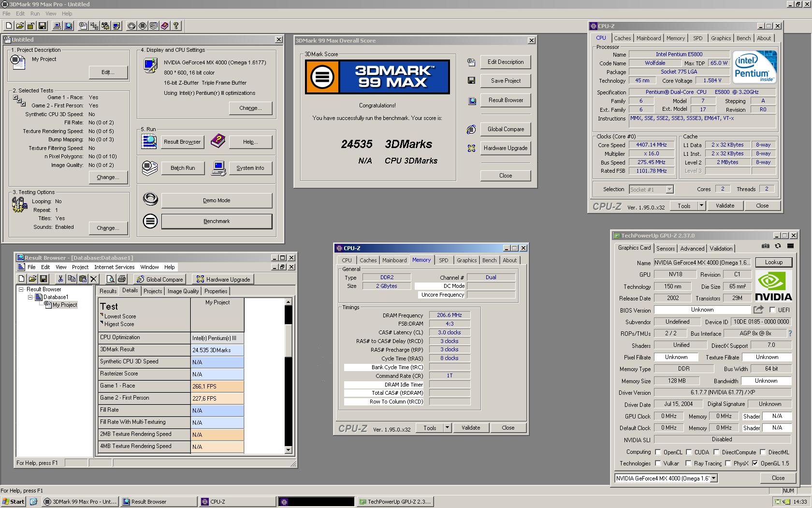This screenshot has width=812, height=508.
Task: Click the Paste icon in Result Browser toolbar
Action: click(83, 279)
